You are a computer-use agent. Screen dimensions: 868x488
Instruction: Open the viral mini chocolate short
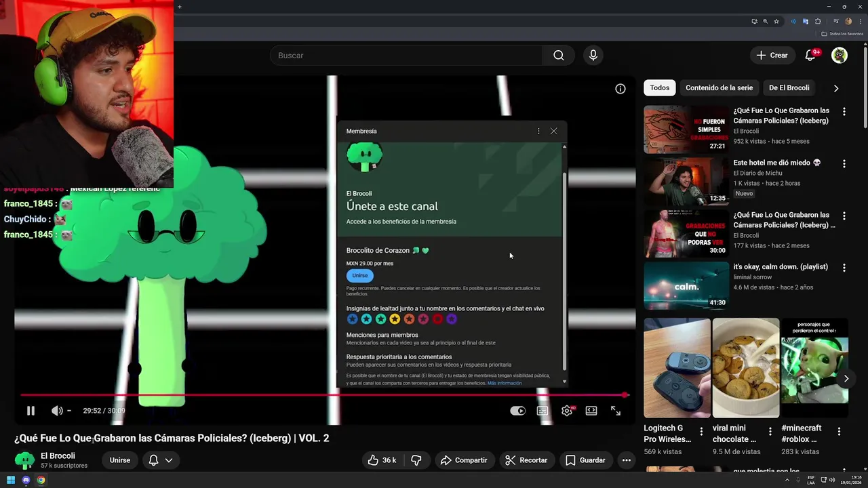tap(746, 368)
